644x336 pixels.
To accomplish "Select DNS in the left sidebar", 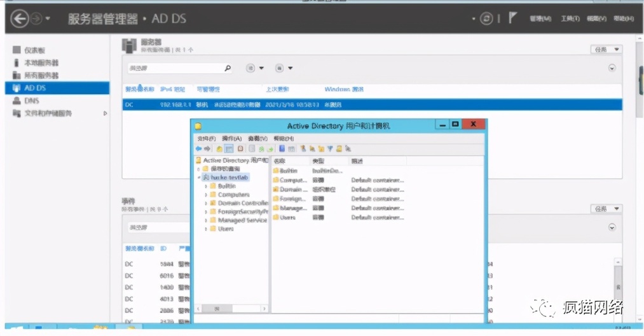I will click(x=32, y=101).
